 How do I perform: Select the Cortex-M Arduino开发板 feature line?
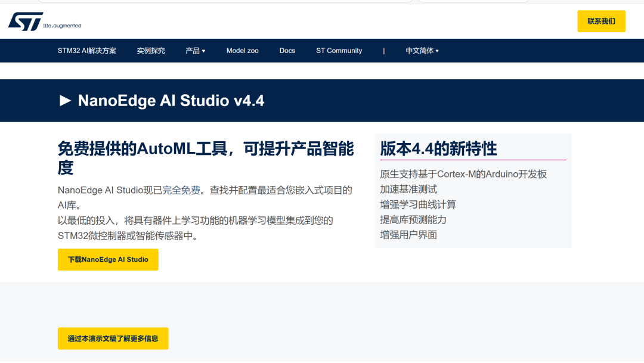463,174
